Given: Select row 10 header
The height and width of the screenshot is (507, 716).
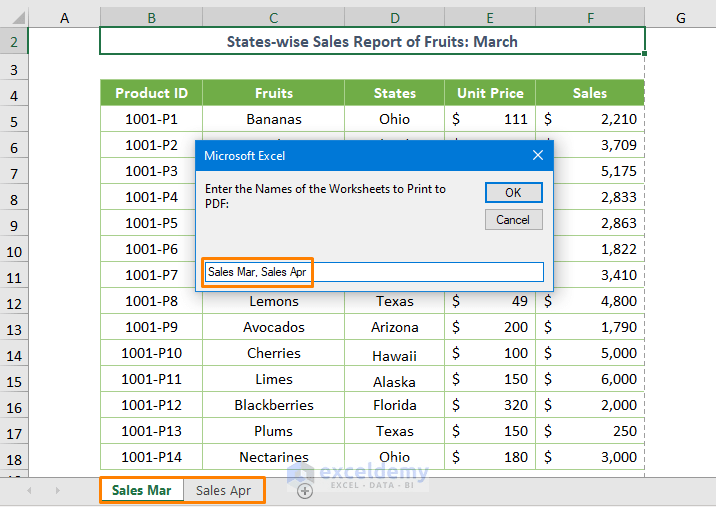Looking at the screenshot, I should point(14,252).
